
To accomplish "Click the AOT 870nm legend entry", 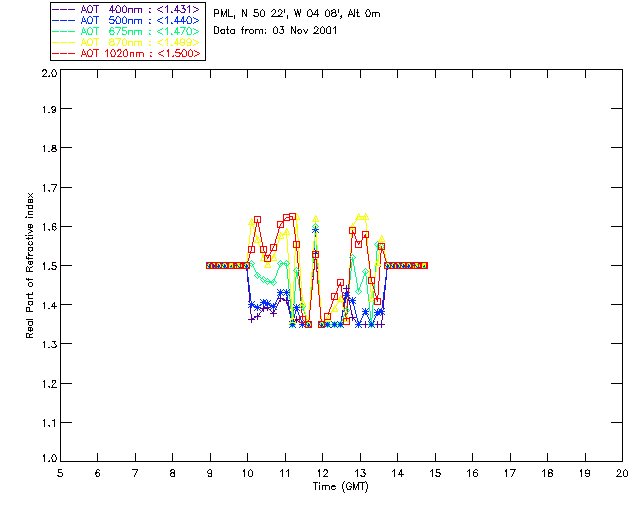I will (x=127, y=42).
